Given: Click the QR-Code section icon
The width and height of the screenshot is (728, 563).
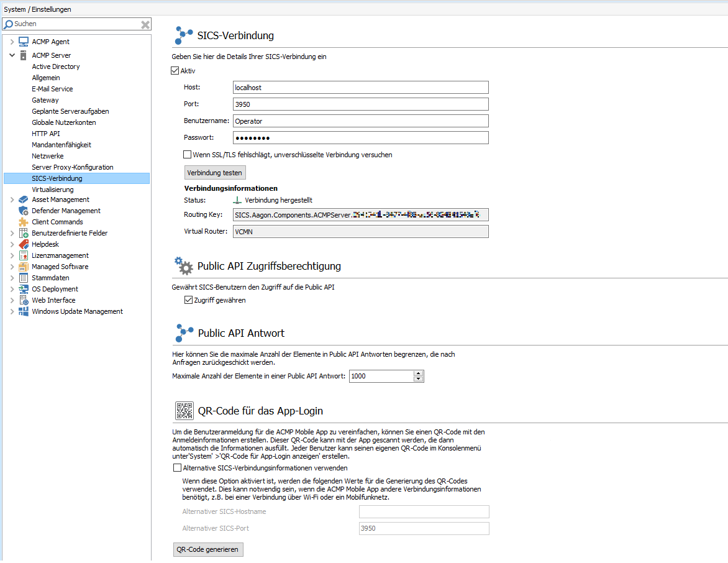Looking at the screenshot, I should [184, 410].
